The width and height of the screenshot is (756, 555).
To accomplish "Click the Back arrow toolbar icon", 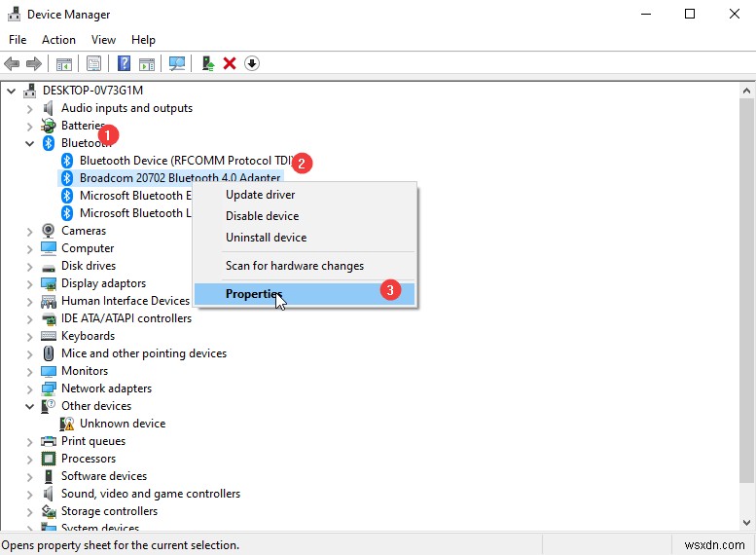I will click(x=12, y=63).
